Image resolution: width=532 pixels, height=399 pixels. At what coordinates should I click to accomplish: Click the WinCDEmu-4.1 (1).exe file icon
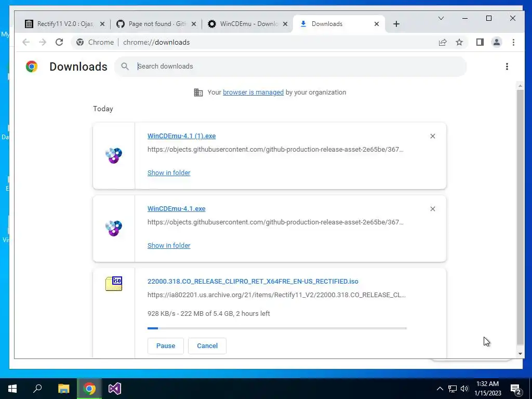(114, 155)
